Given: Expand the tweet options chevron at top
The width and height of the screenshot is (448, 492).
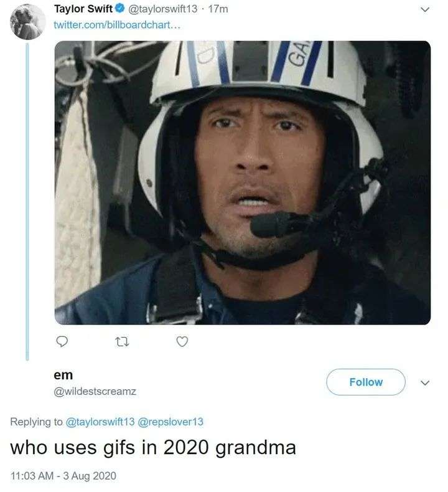Looking at the screenshot, I should [425, 10].
